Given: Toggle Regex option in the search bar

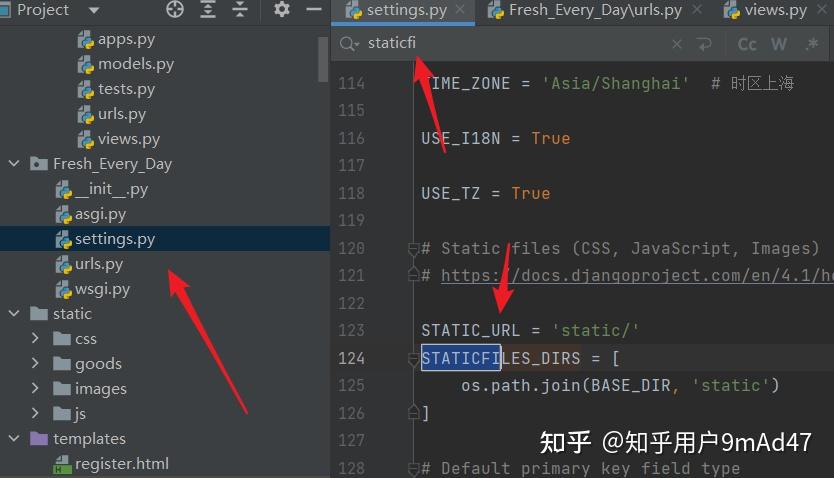Looking at the screenshot, I should pos(812,44).
